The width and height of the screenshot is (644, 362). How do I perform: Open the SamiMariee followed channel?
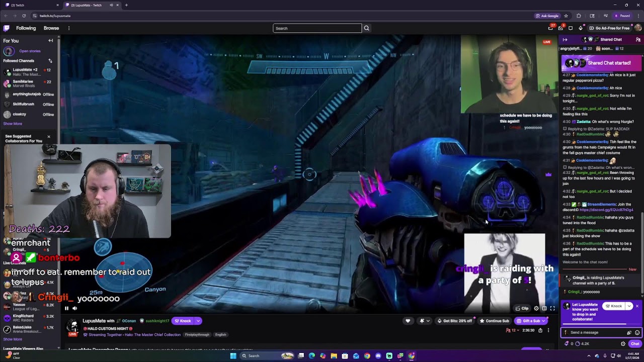(x=29, y=83)
